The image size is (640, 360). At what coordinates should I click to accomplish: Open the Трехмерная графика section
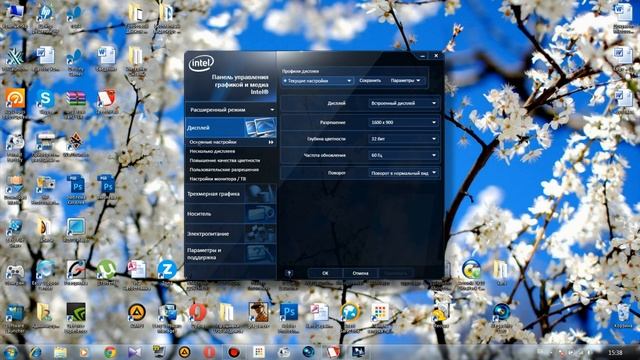click(x=231, y=194)
